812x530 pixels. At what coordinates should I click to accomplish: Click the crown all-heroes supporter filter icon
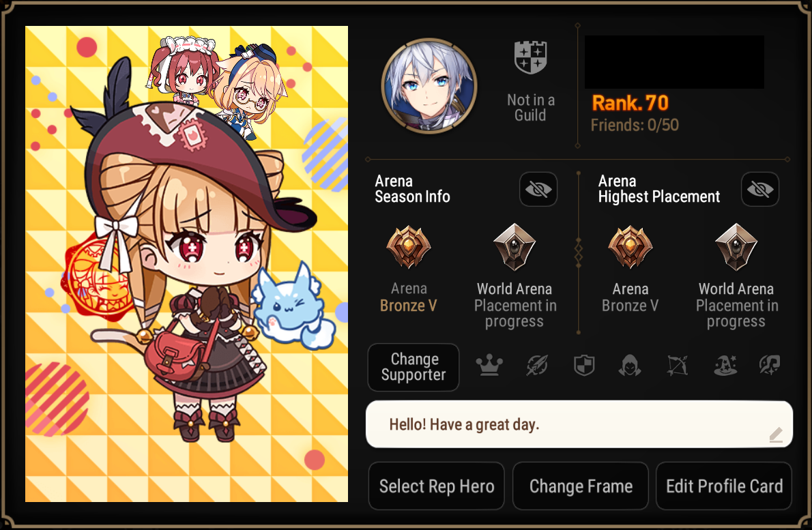(x=489, y=366)
